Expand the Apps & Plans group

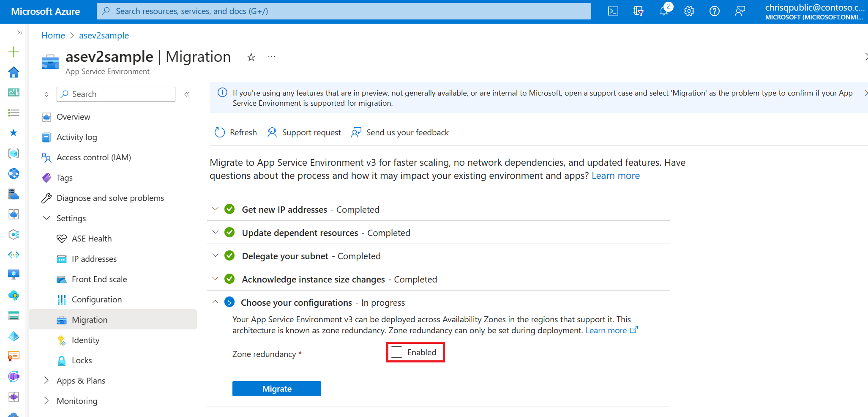tap(46, 381)
